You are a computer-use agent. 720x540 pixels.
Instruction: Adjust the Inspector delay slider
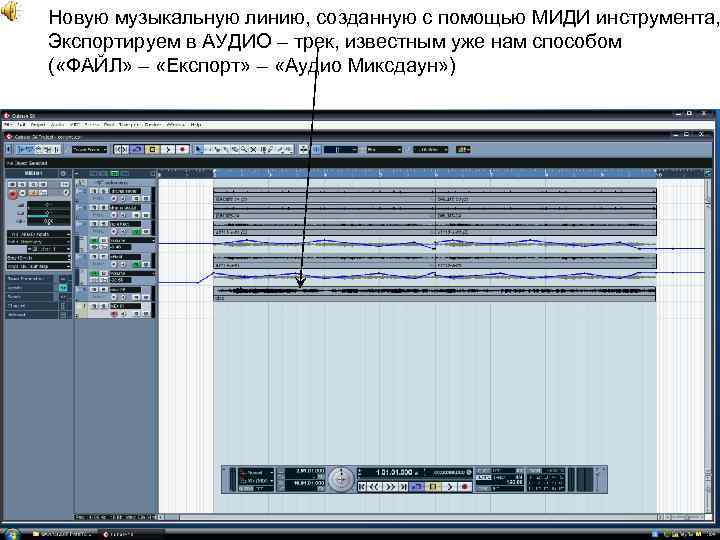tap(48, 221)
